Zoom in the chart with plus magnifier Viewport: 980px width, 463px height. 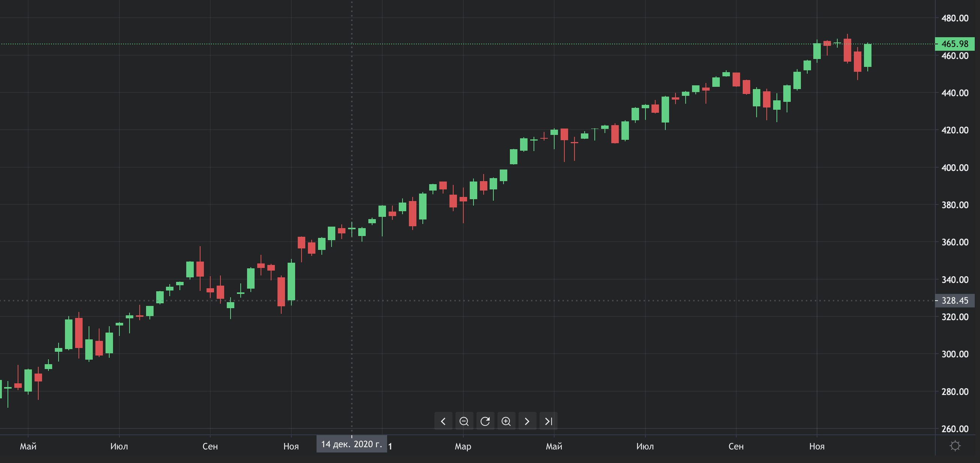507,421
